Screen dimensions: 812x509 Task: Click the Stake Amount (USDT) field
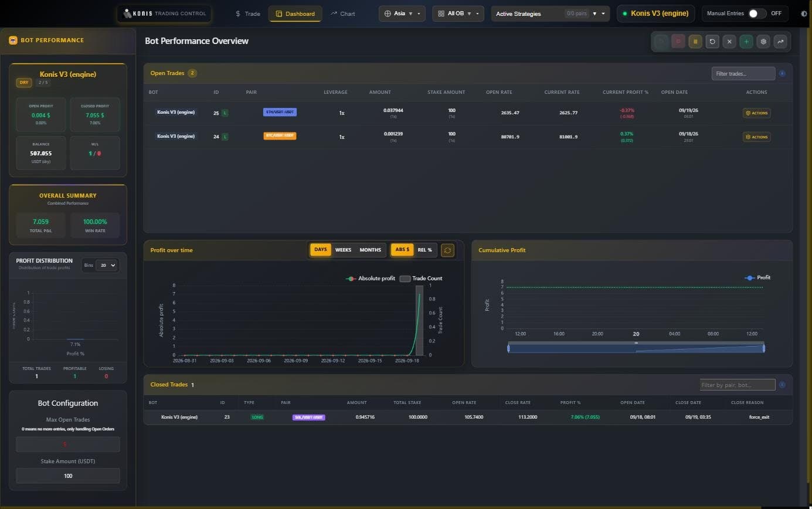click(68, 476)
